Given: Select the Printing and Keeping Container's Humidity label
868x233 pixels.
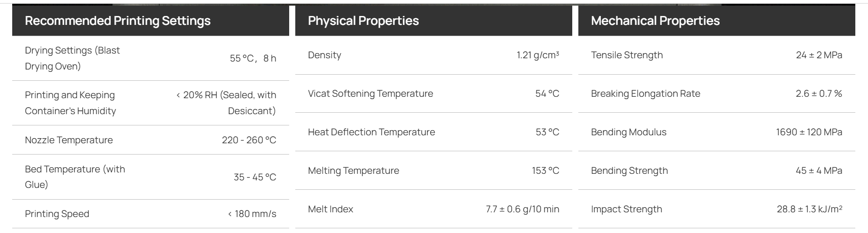Looking at the screenshot, I should [x=70, y=103].
